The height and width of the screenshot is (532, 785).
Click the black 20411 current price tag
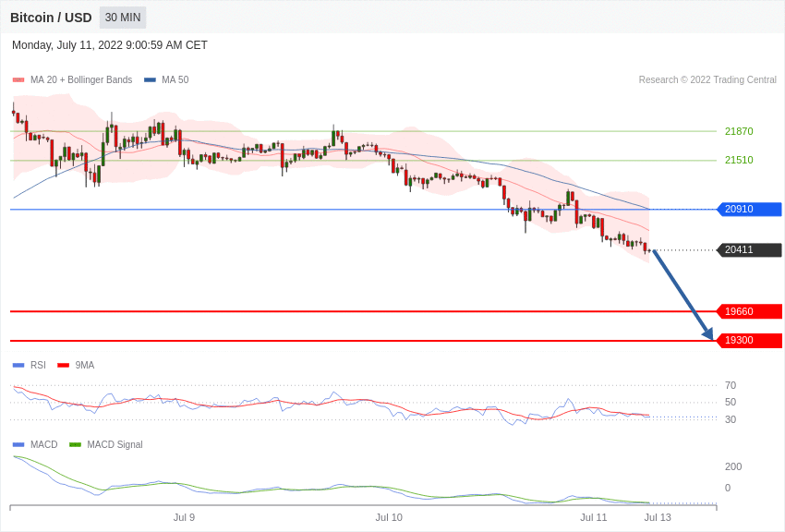tap(750, 249)
